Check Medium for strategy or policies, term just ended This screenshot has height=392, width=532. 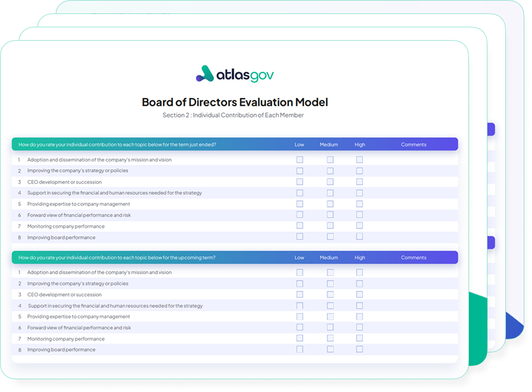pyautogui.click(x=330, y=171)
